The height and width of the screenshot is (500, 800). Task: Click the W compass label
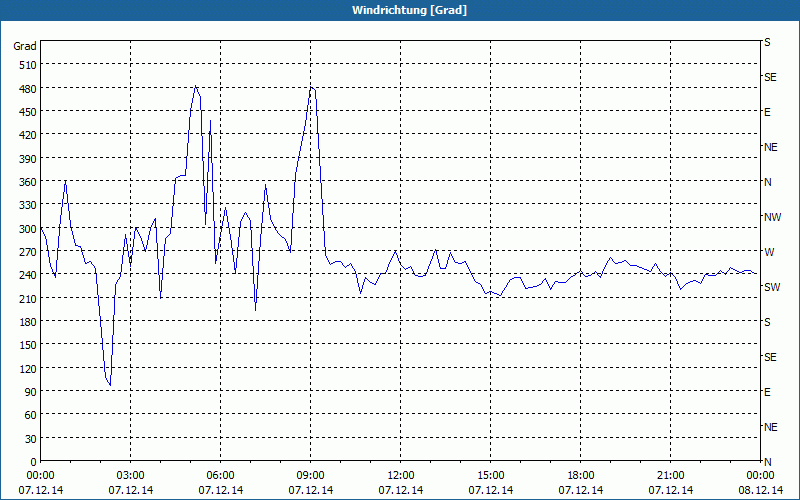tap(769, 252)
